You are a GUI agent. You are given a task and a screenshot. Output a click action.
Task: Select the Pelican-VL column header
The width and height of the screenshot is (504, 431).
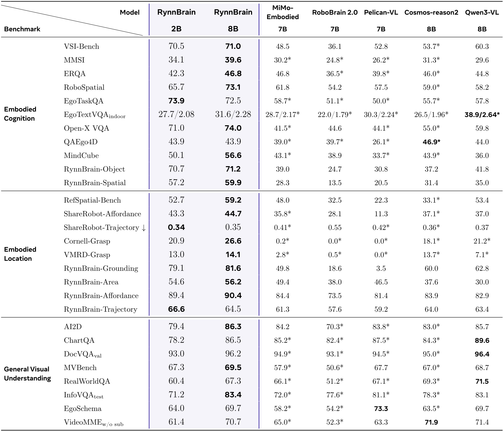(381, 13)
